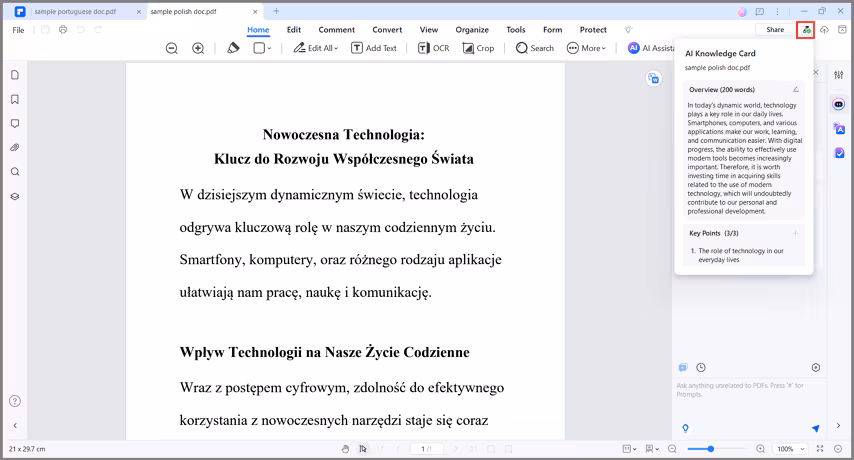Add a new document tab with plus
The width and height of the screenshot is (854, 460).
coord(276,11)
